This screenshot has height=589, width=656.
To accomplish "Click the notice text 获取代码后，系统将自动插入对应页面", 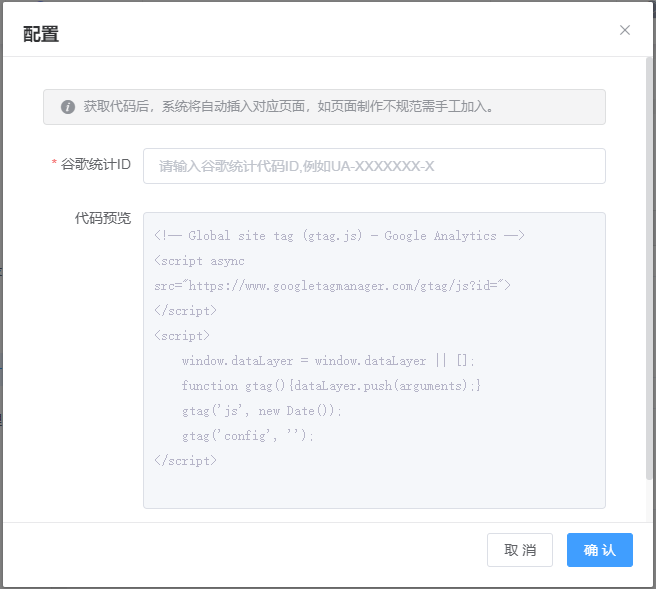I will pos(194,106).
